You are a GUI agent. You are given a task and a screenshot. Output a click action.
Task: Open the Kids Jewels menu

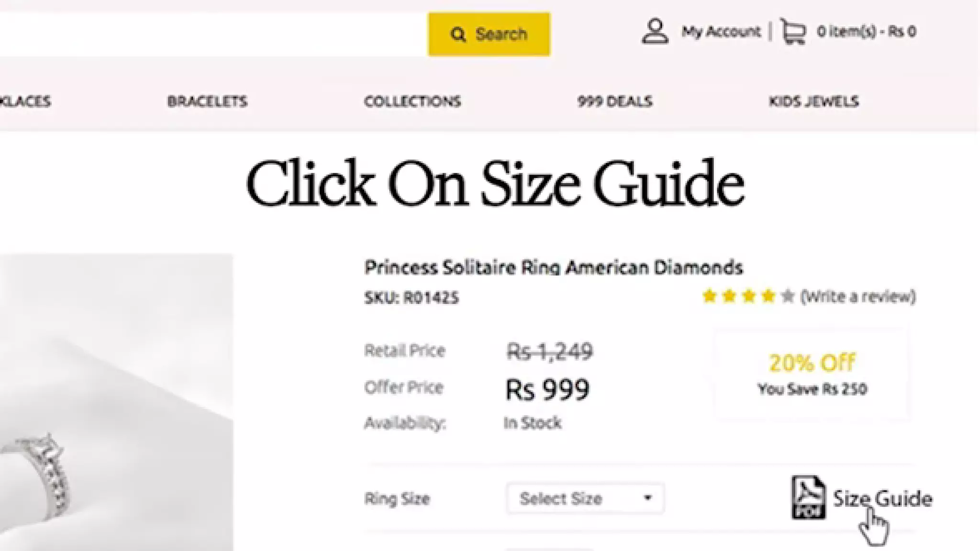point(814,101)
